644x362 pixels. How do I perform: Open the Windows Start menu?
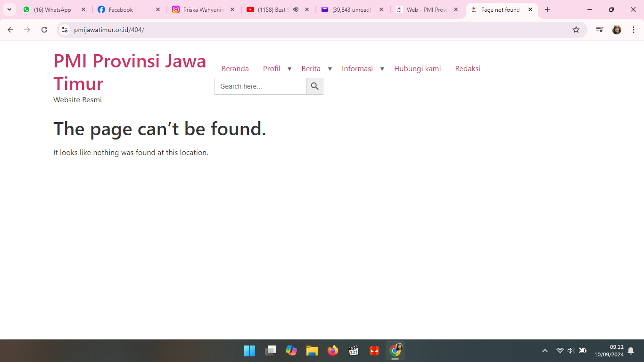click(249, 351)
